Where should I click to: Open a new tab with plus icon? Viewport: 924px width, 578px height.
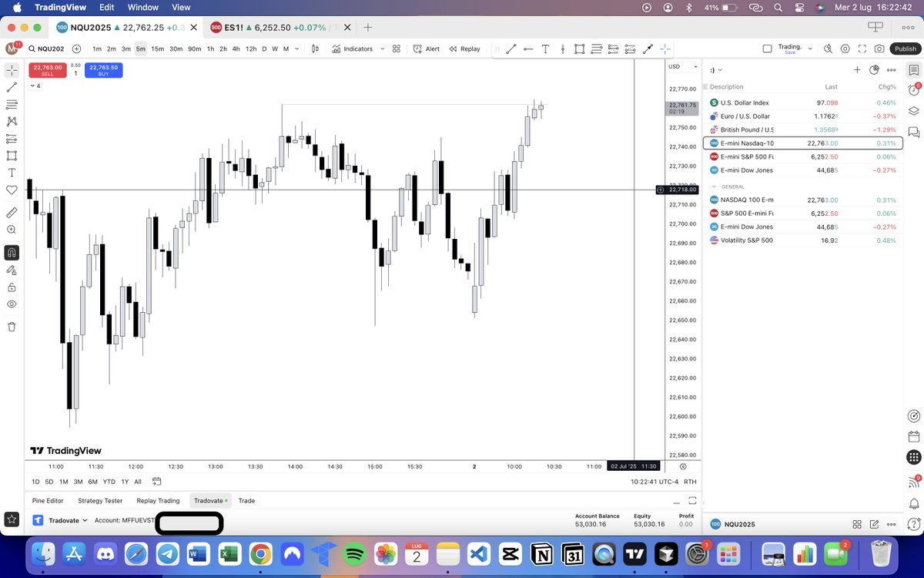(368, 27)
